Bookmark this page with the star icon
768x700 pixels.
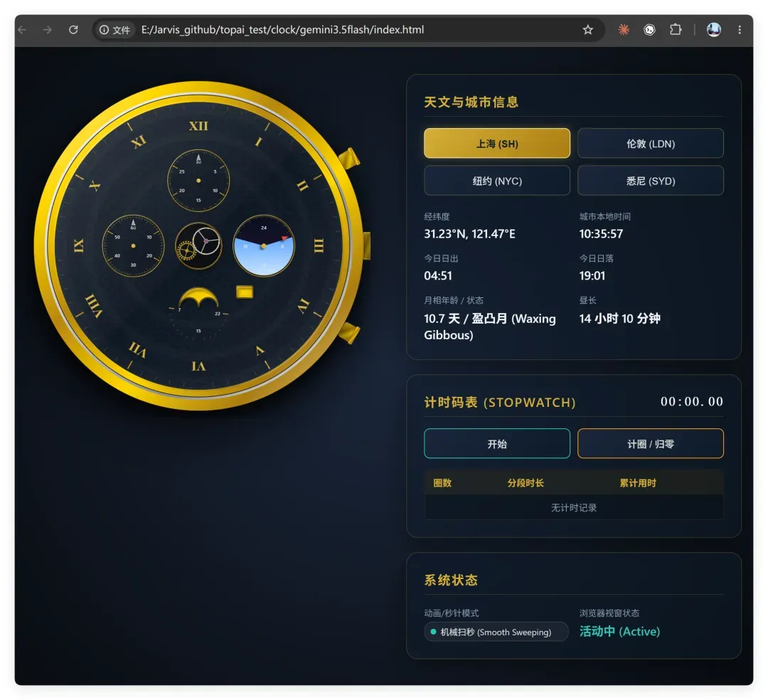click(x=588, y=30)
